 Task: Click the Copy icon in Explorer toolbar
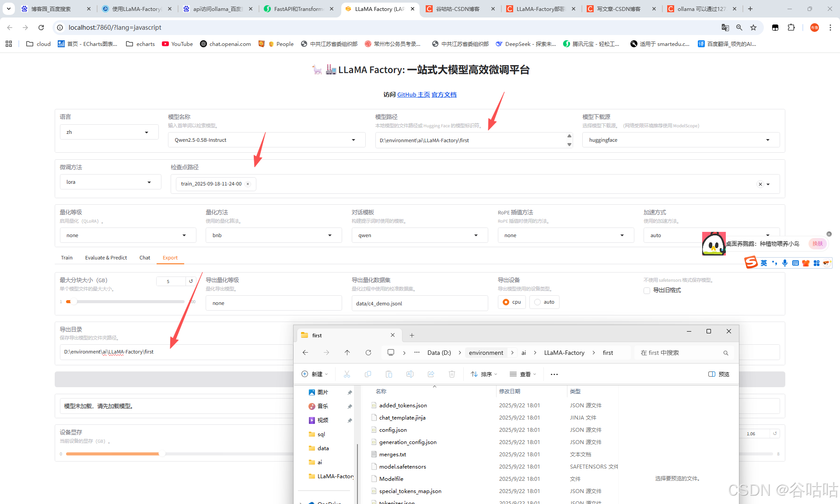[368, 374]
